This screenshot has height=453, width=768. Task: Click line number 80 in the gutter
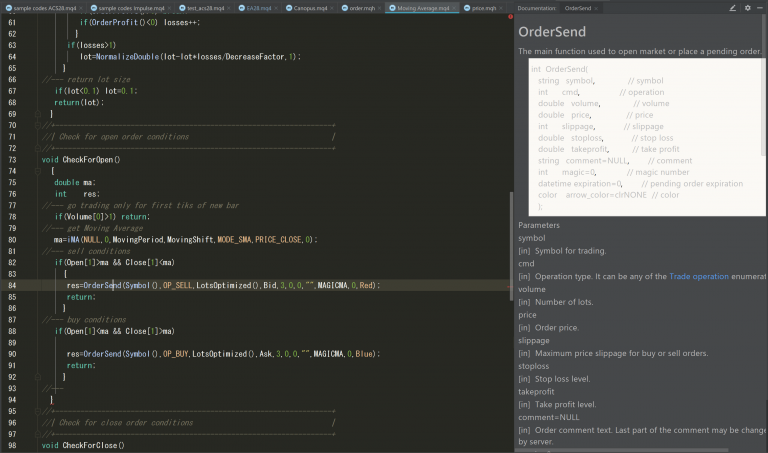pos(11,239)
